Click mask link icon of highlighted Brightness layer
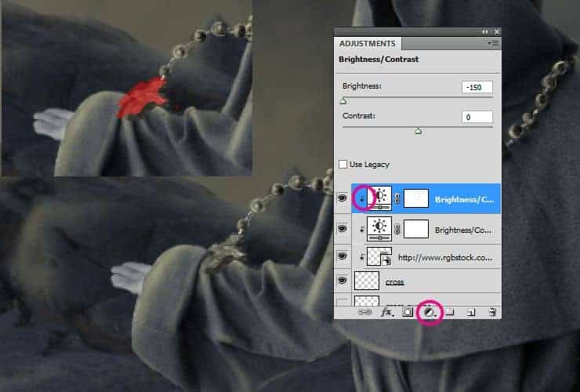The image size is (580, 392). [x=397, y=199]
